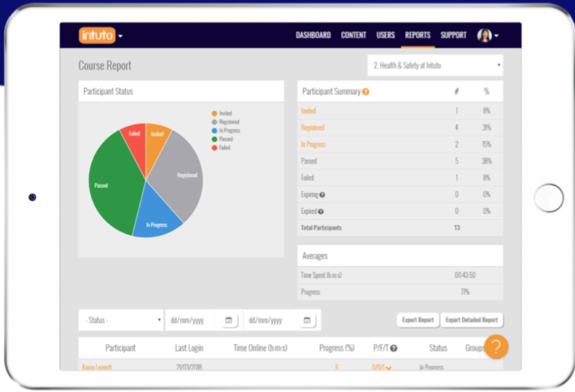Select the Reports tab
This screenshot has height=392, width=575.
pos(418,35)
